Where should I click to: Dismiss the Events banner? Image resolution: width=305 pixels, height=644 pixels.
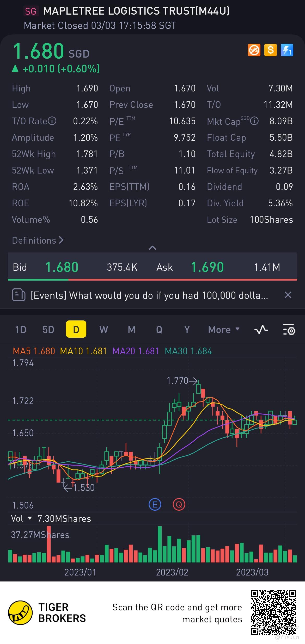tap(288, 295)
